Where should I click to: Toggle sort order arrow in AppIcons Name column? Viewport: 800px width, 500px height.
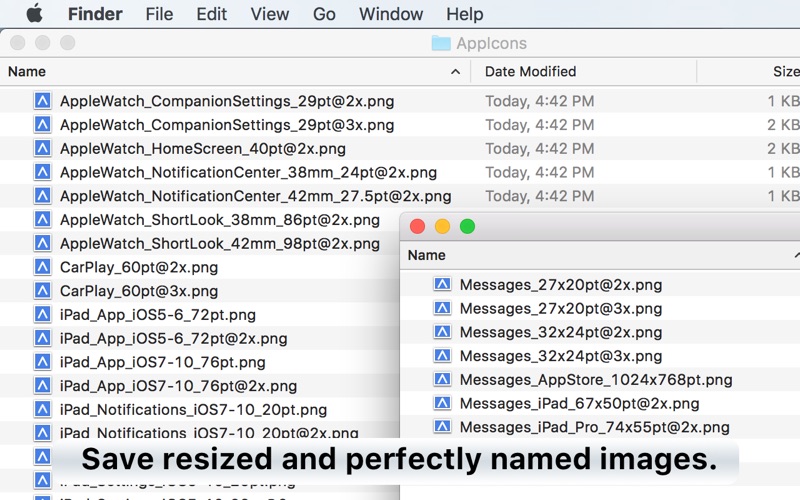click(455, 72)
